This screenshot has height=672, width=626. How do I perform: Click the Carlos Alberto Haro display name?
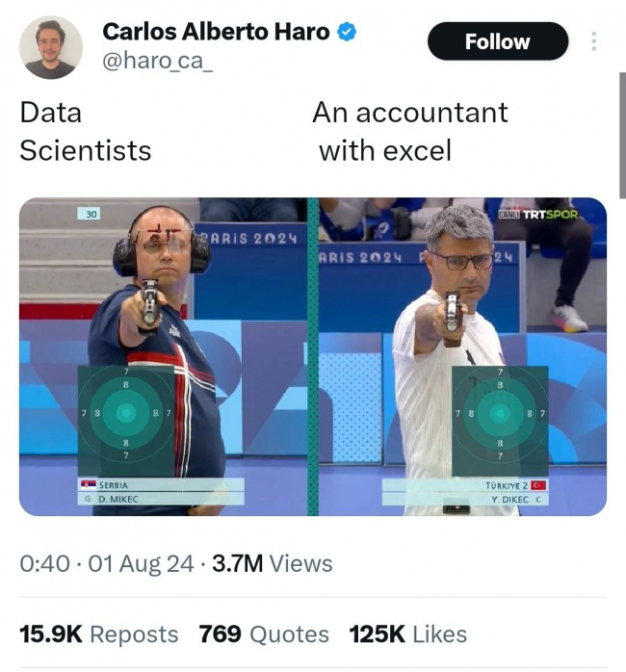pyautogui.click(x=216, y=32)
